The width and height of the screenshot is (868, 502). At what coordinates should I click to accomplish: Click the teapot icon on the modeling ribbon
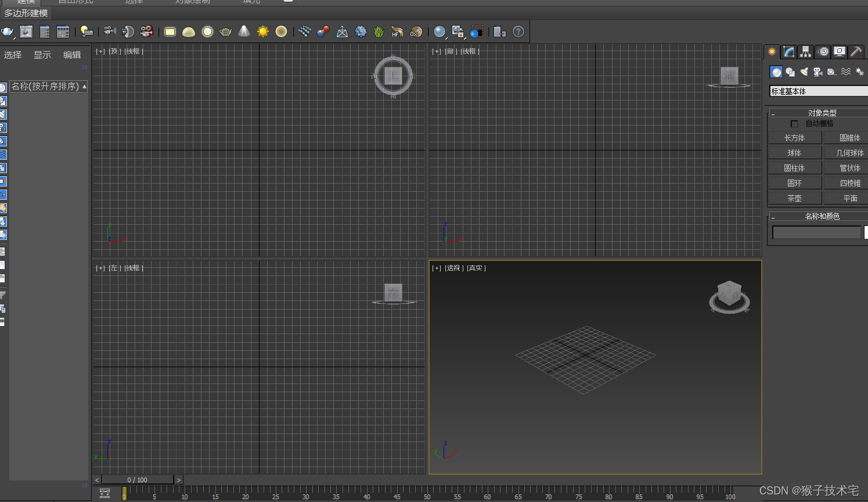225,31
